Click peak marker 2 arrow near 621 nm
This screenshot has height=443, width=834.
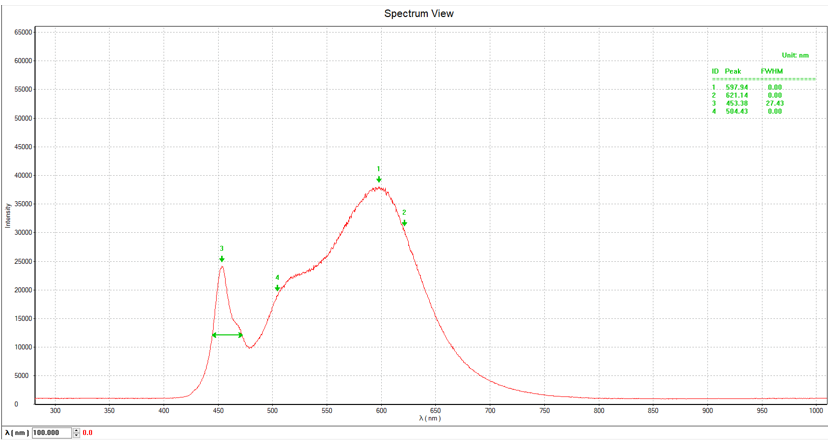click(x=404, y=223)
